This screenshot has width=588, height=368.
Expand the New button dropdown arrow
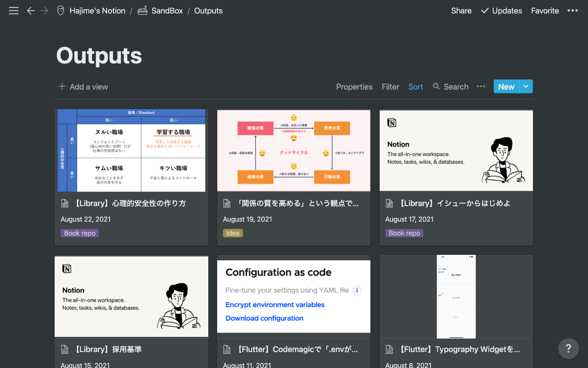[526, 86]
